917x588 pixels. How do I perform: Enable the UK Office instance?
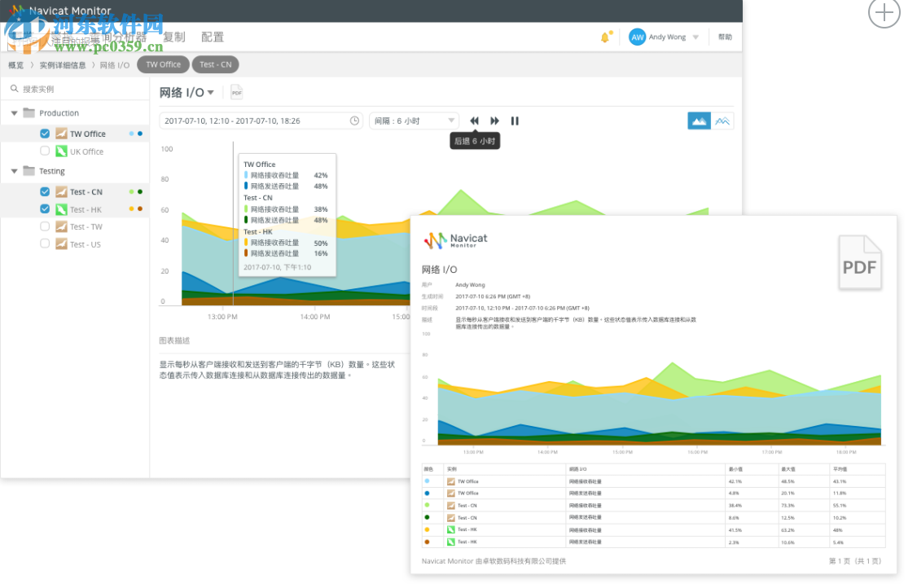45,151
